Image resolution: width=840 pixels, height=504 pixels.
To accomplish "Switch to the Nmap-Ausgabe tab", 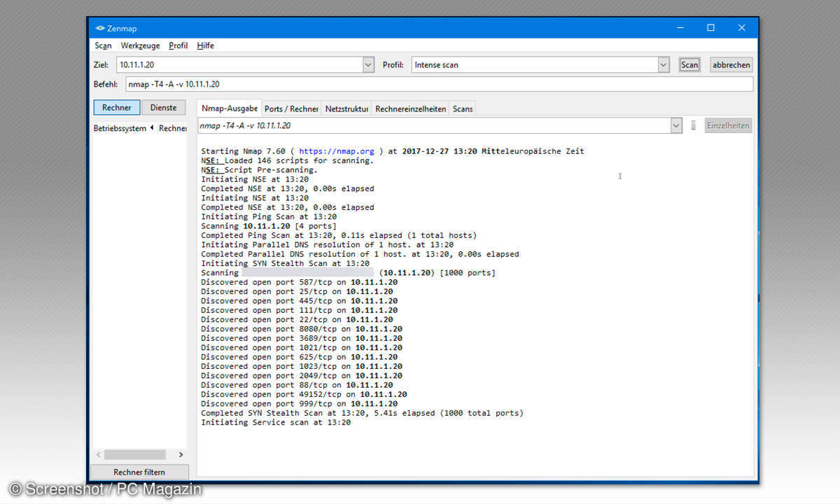I will [230, 108].
